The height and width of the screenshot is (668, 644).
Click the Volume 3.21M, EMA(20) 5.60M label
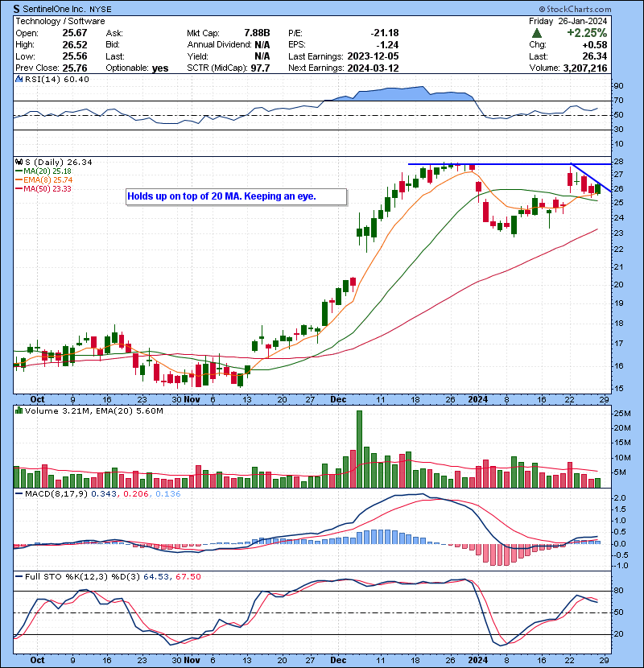point(93,410)
